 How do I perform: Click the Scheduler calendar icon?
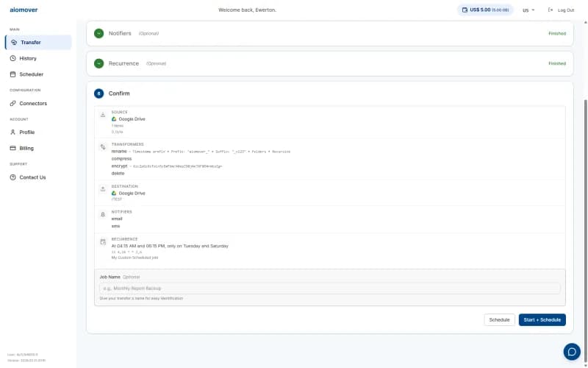coord(12,74)
